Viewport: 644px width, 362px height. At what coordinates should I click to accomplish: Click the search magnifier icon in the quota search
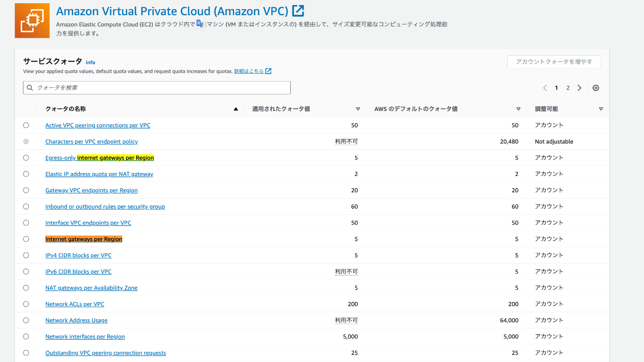pos(30,88)
